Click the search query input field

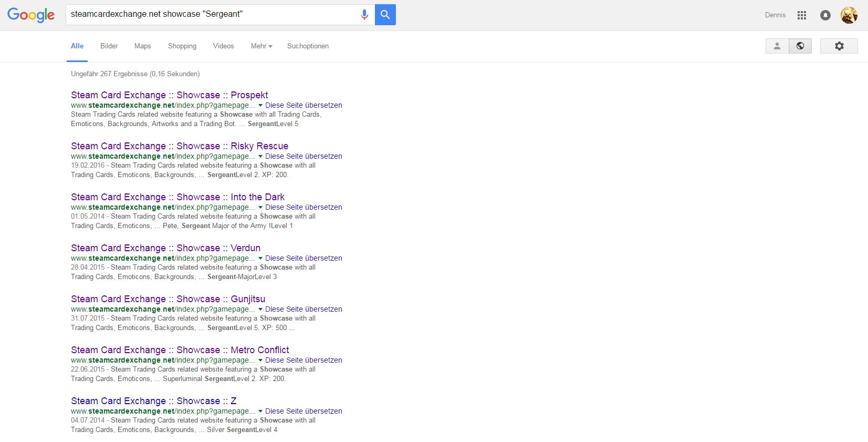tap(213, 14)
